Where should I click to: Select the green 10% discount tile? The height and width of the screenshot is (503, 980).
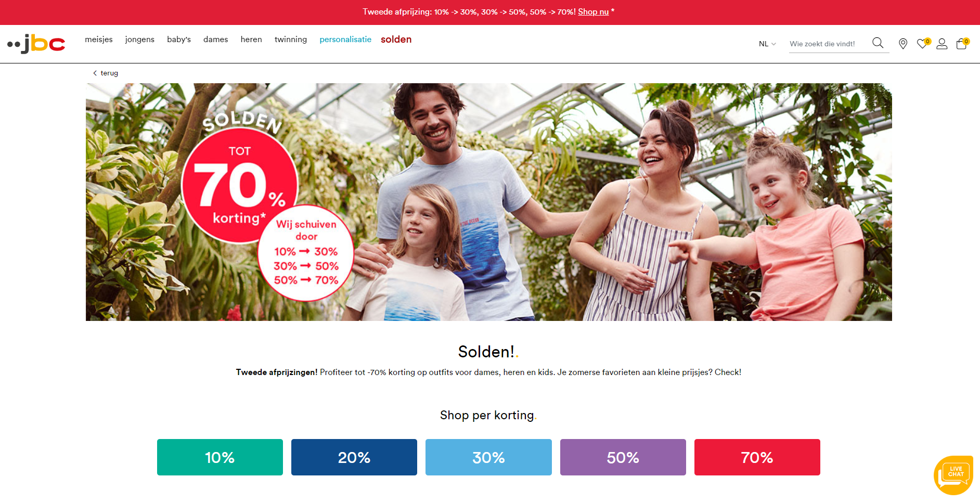[x=220, y=457]
